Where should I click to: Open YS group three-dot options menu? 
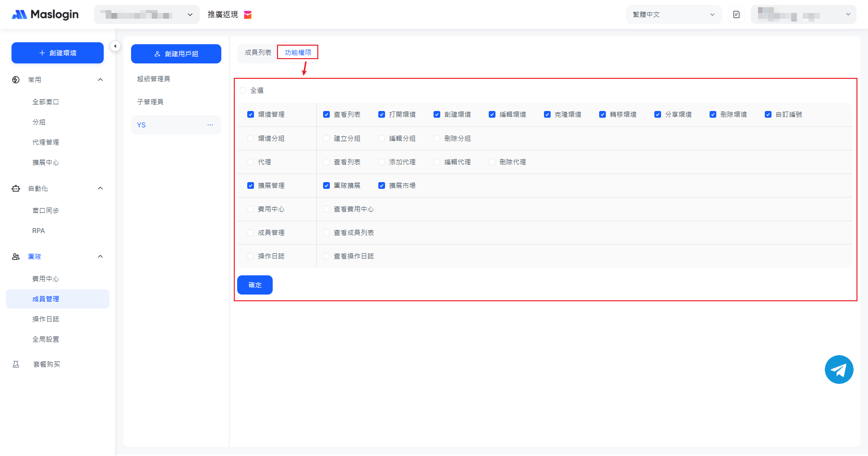click(210, 125)
